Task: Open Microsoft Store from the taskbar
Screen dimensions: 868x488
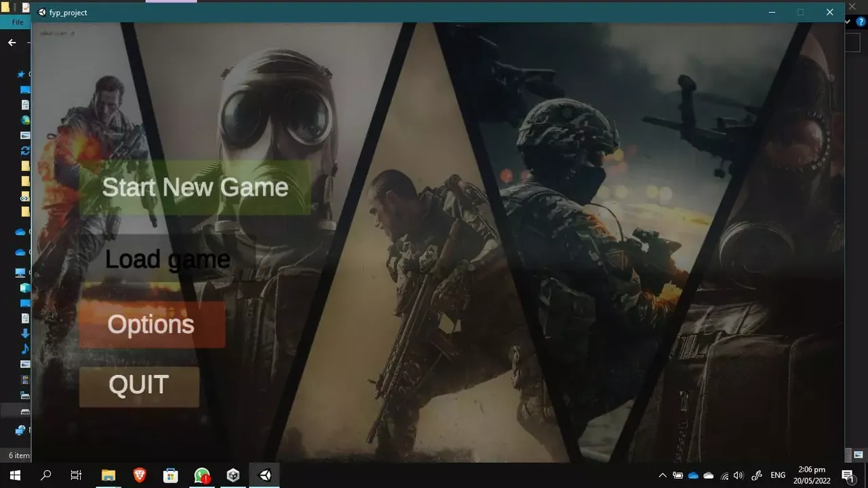Action: 171,475
